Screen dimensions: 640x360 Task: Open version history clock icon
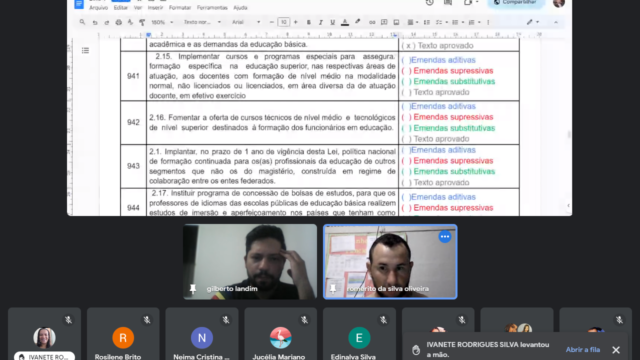[x=429, y=2]
